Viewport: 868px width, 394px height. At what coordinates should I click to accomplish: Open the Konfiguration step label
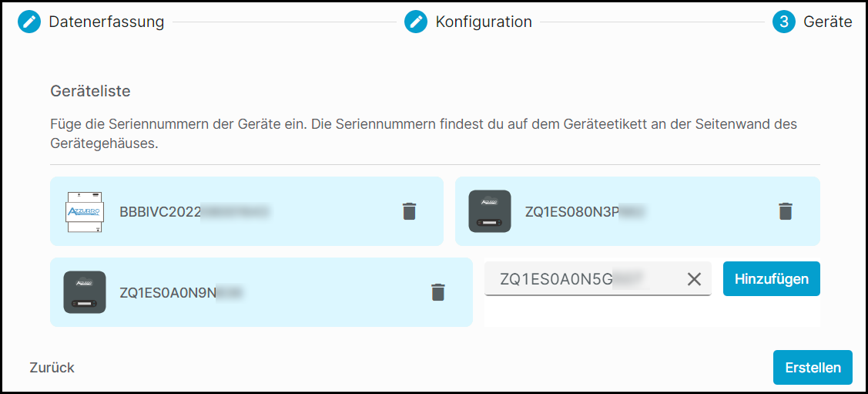[484, 22]
